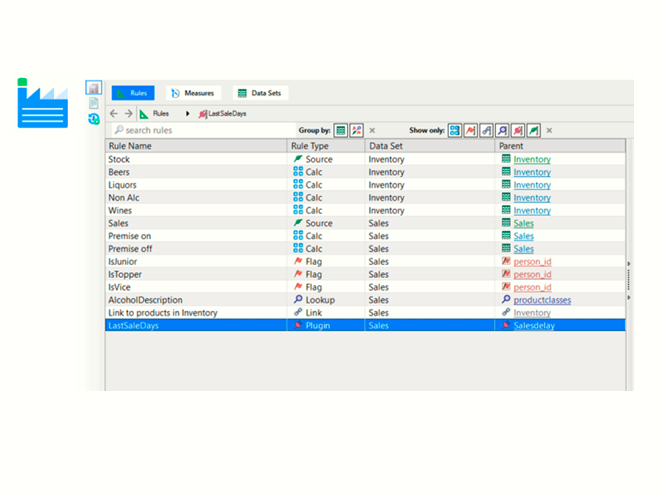Image resolution: width=662 pixels, height=494 pixels.
Task: Click the blue factory app logo
Action: click(42, 103)
